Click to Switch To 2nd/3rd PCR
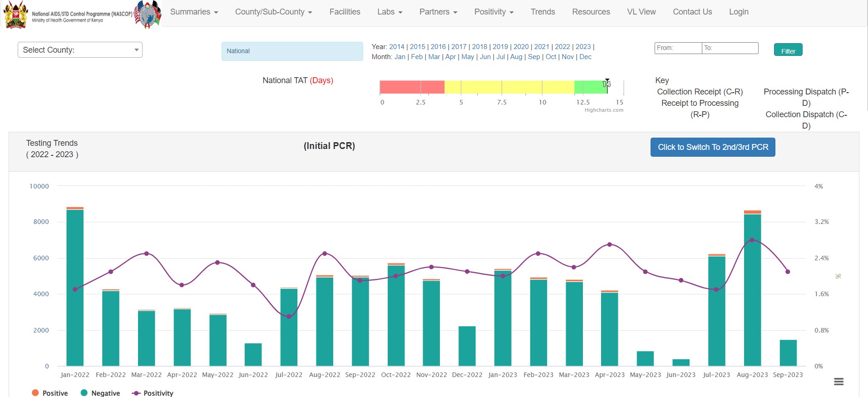 pos(712,147)
